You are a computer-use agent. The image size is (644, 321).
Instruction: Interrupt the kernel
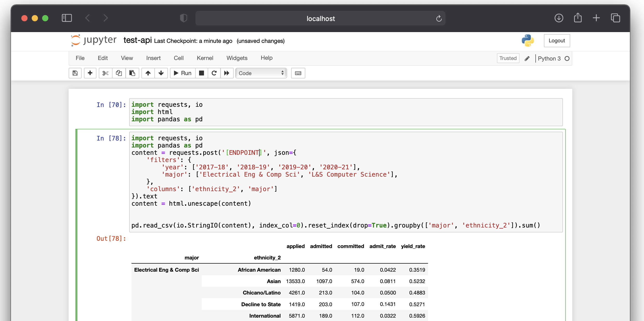pos(202,73)
